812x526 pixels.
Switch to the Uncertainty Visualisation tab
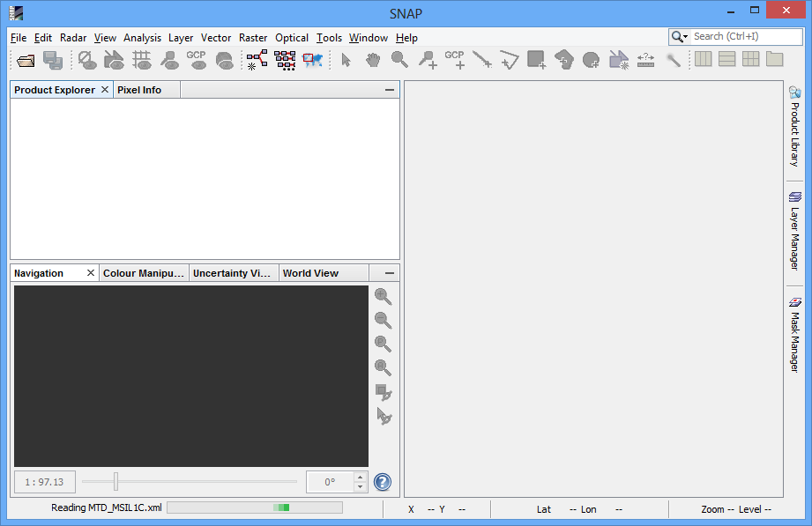click(232, 273)
